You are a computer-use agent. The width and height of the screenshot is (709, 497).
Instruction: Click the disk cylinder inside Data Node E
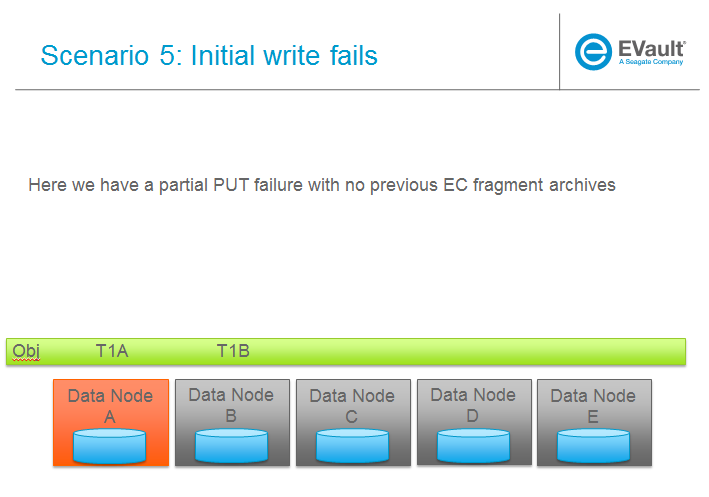593,445
